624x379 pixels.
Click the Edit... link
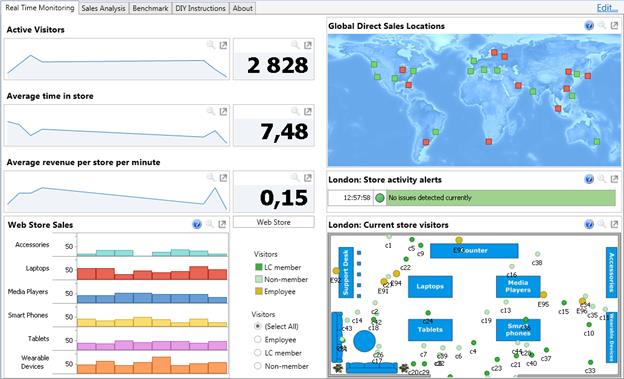tap(607, 8)
